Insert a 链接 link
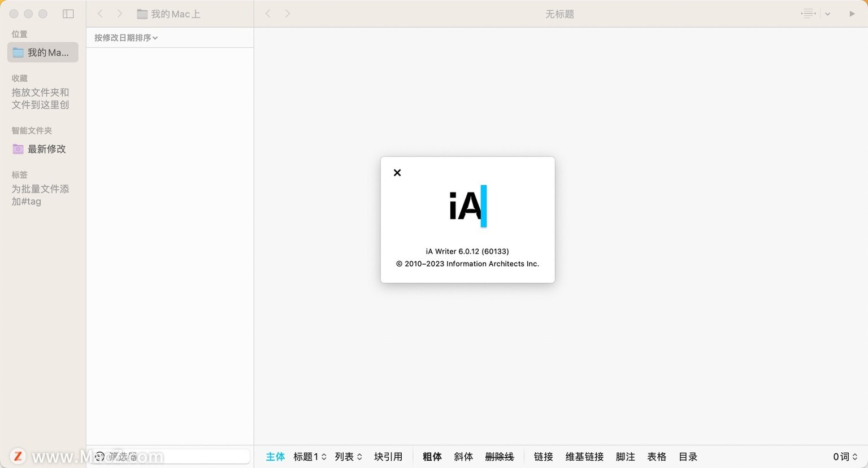 [544, 457]
